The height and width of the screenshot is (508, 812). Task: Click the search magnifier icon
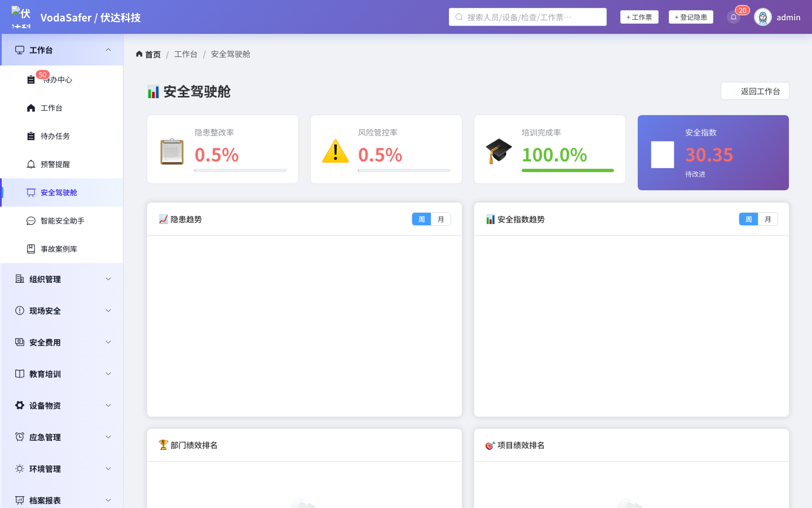pyautogui.click(x=459, y=17)
